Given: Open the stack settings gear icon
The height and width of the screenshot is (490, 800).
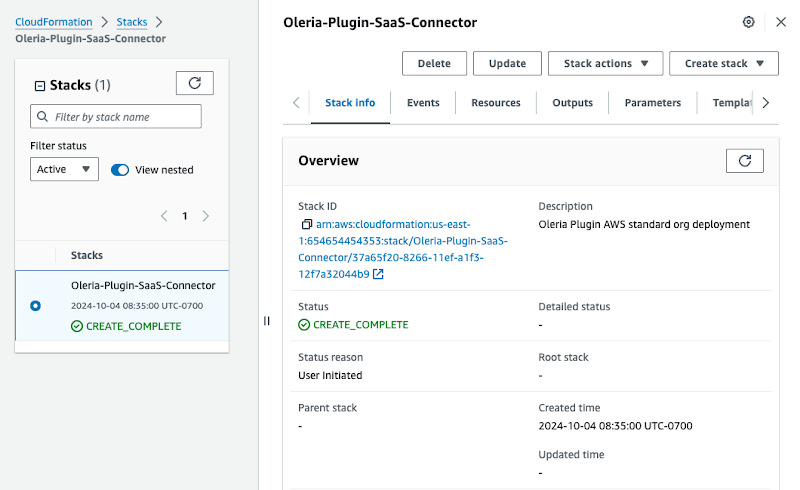Looking at the screenshot, I should [x=748, y=22].
